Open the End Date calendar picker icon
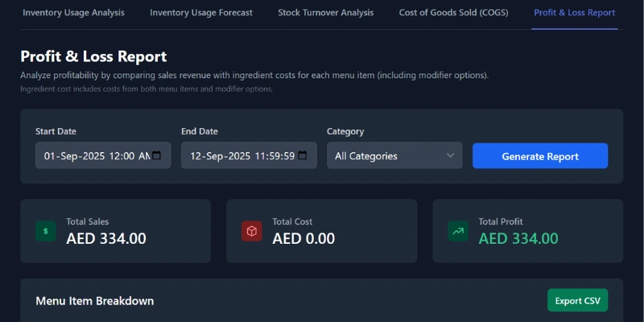Image resolution: width=644 pixels, height=322 pixels. coord(303,155)
